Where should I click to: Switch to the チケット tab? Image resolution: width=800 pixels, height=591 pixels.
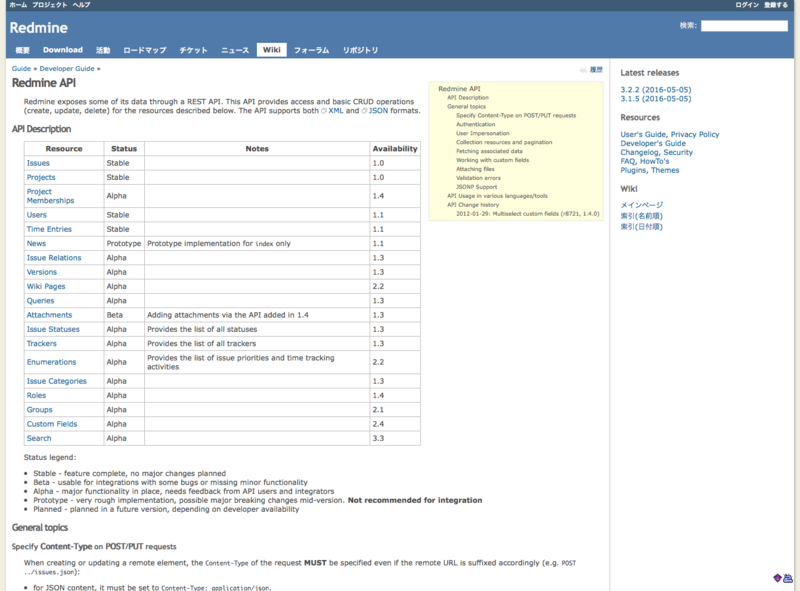[193, 50]
